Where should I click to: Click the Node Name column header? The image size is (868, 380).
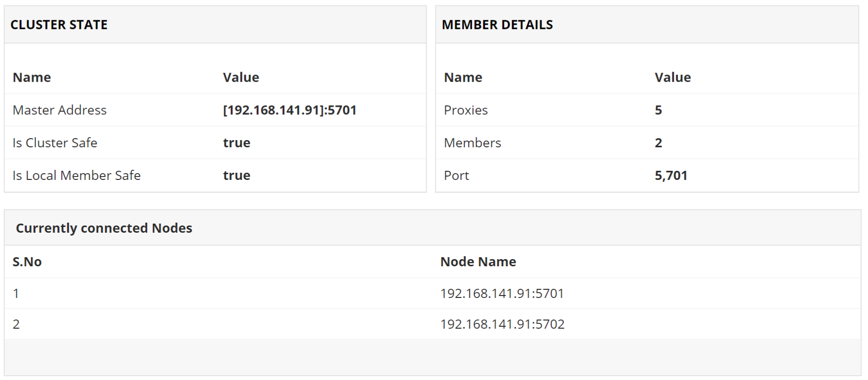478,262
